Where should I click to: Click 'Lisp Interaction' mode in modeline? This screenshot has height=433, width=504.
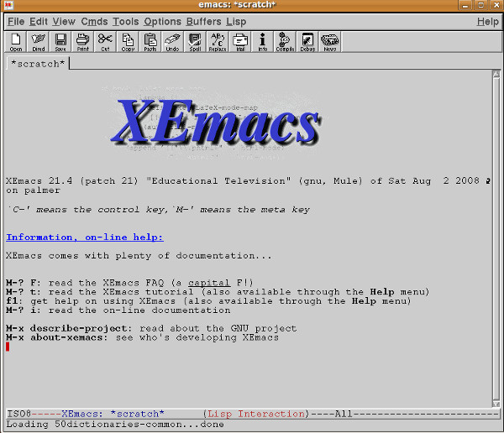pyautogui.click(x=256, y=414)
